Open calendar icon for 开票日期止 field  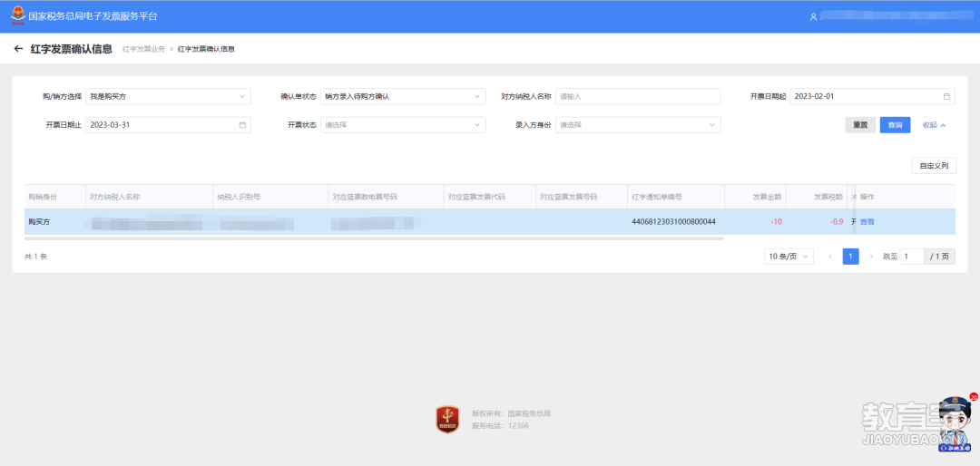coord(242,125)
